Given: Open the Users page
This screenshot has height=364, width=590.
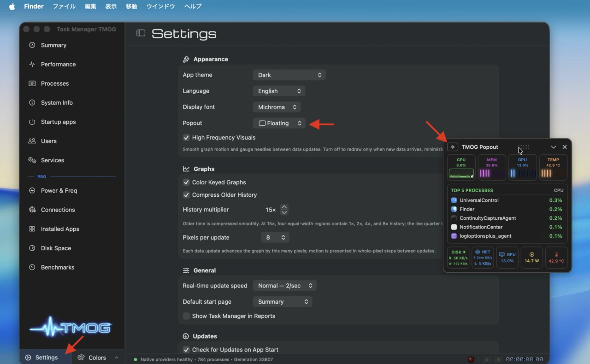Looking at the screenshot, I should coord(48,141).
